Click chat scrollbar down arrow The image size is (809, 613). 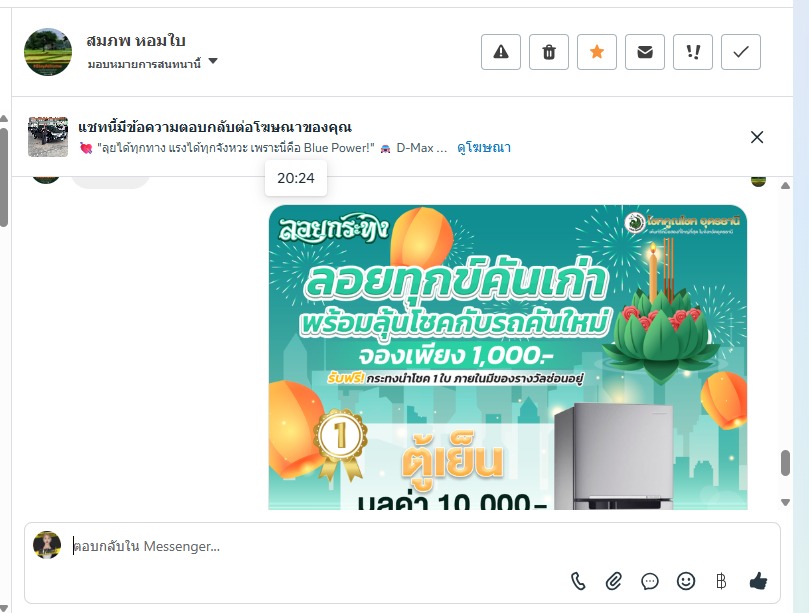tap(785, 502)
